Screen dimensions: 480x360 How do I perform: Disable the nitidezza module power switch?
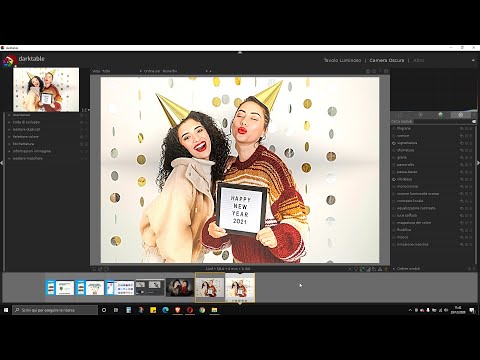coord(394,179)
